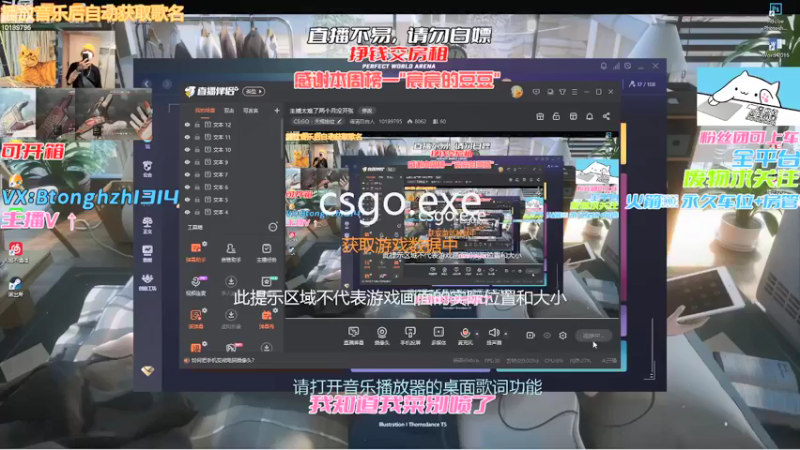Click the 连接中 stream button
This screenshot has height=450, width=800.
click(593, 335)
